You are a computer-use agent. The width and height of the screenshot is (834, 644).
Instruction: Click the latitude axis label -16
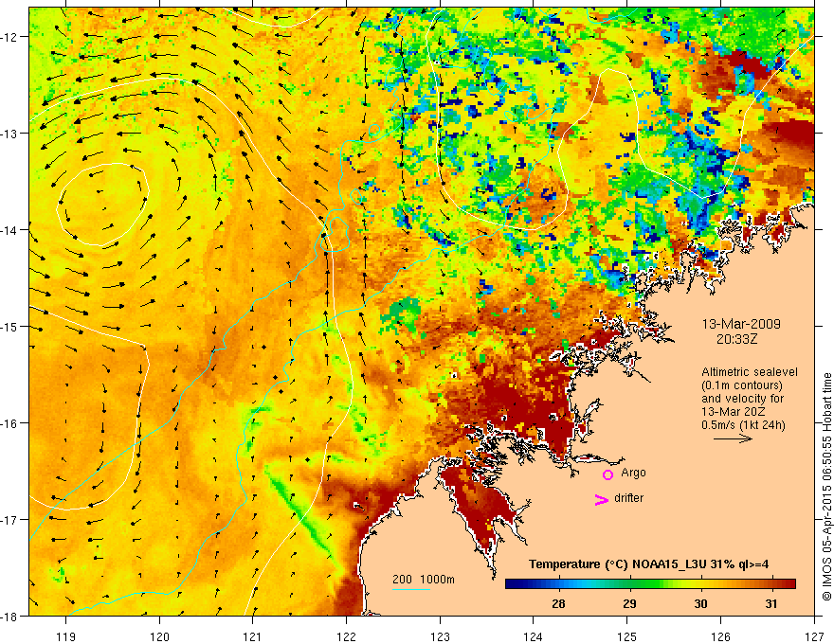[x=9, y=423]
